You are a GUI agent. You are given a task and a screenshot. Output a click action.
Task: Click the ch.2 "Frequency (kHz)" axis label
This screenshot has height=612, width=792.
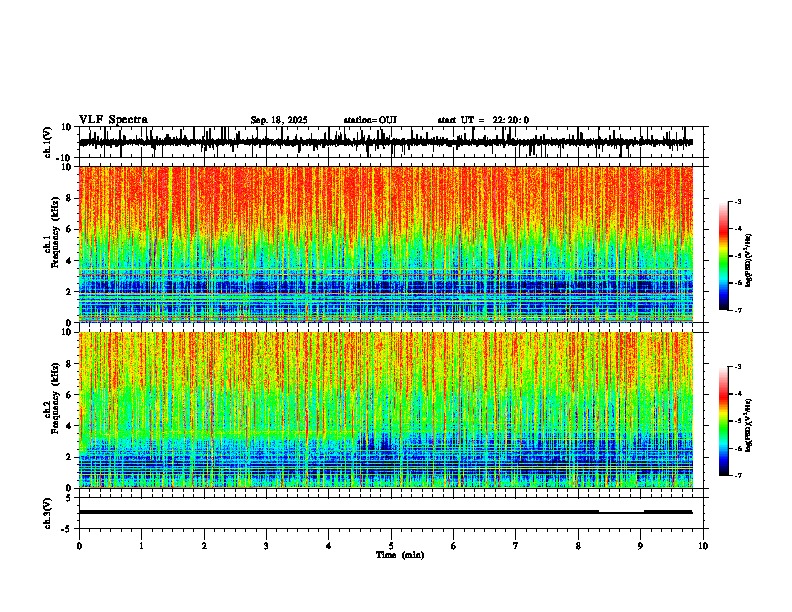(56, 398)
